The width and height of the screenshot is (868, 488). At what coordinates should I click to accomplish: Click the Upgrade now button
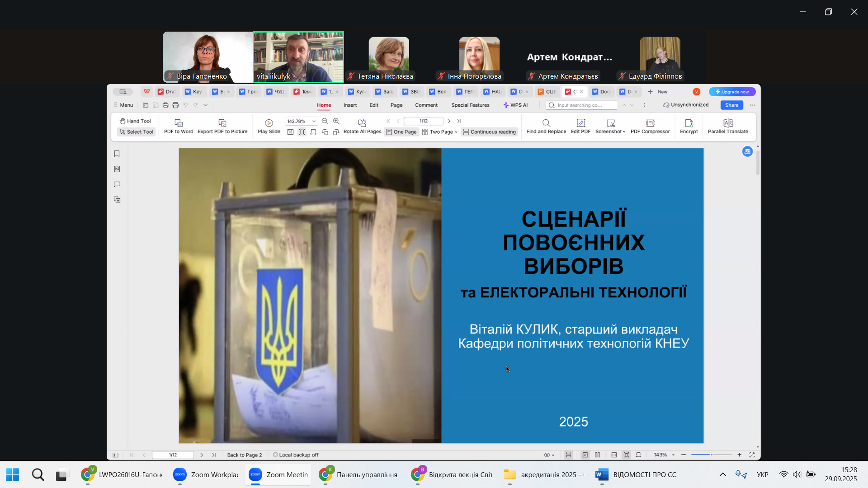[732, 92]
